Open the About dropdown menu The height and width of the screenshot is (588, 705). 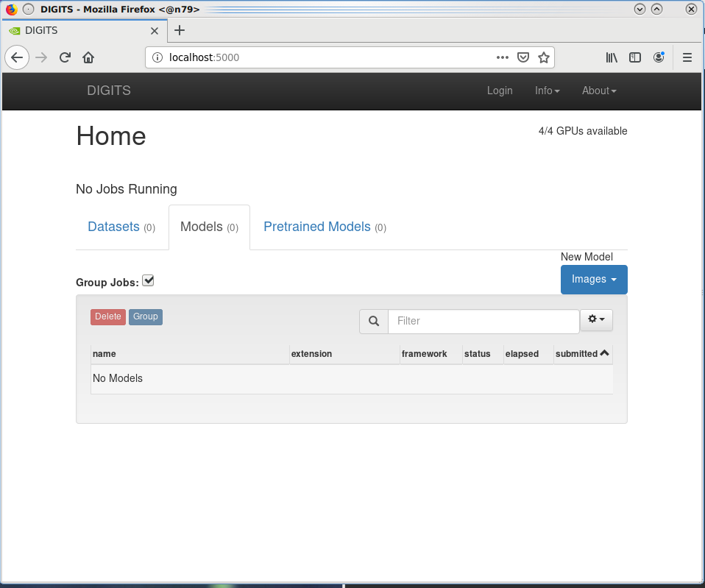pyautogui.click(x=599, y=91)
